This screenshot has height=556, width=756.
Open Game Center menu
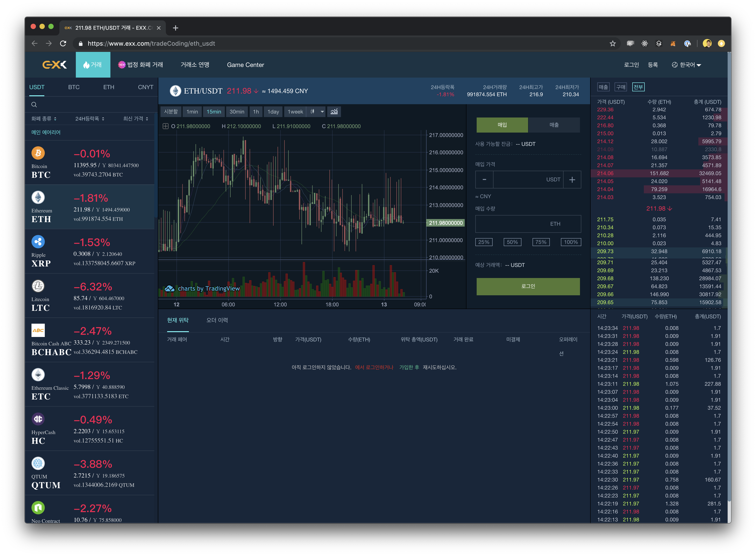245,65
